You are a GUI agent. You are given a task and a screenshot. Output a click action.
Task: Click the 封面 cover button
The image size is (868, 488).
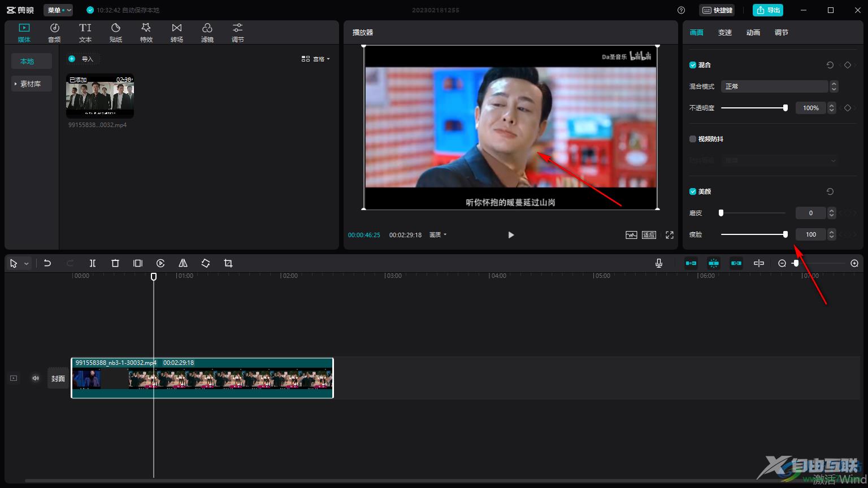click(58, 378)
